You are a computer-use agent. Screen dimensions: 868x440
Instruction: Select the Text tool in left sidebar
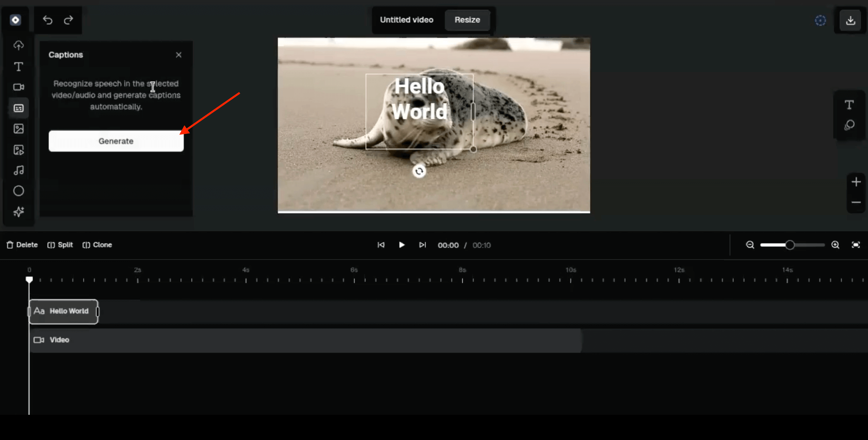pos(19,67)
